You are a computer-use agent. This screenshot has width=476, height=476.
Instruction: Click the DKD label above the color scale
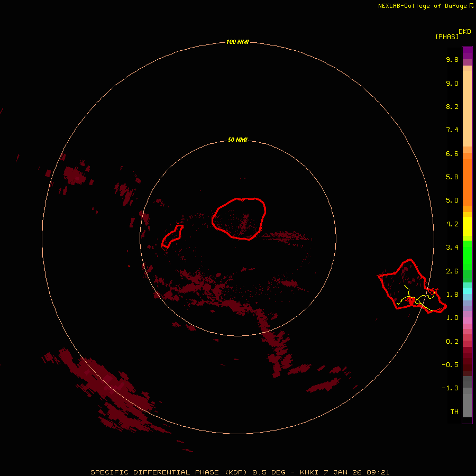465,31
